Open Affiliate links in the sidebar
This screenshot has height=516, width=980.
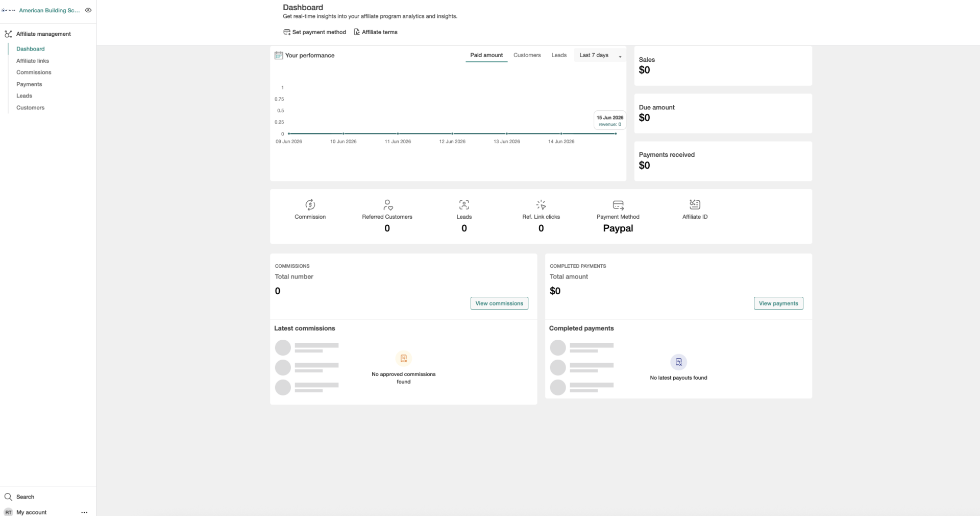[x=33, y=61]
